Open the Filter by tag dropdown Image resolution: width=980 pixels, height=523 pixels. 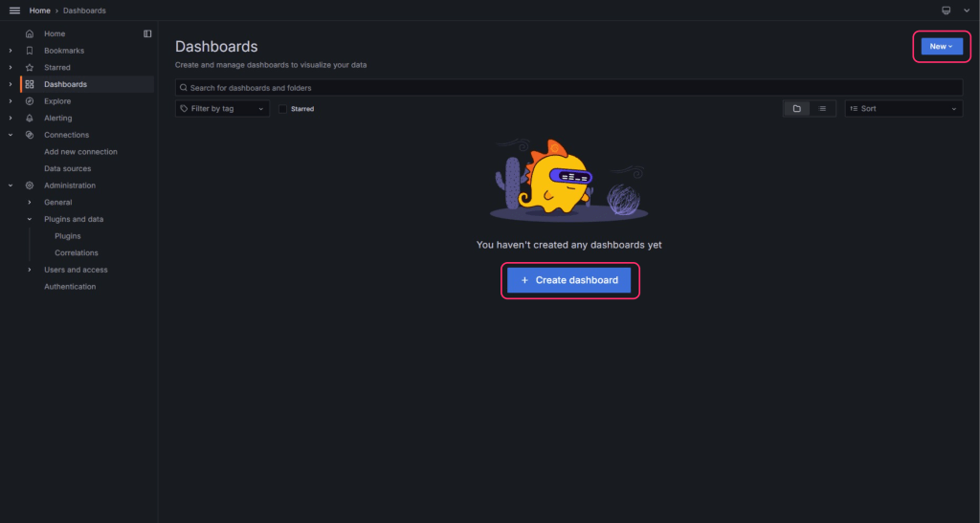pos(222,109)
